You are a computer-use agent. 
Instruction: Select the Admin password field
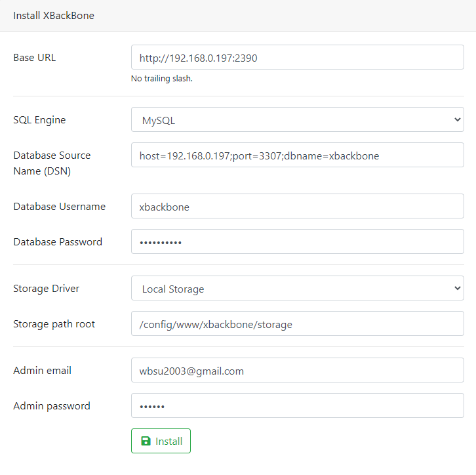tap(298, 405)
